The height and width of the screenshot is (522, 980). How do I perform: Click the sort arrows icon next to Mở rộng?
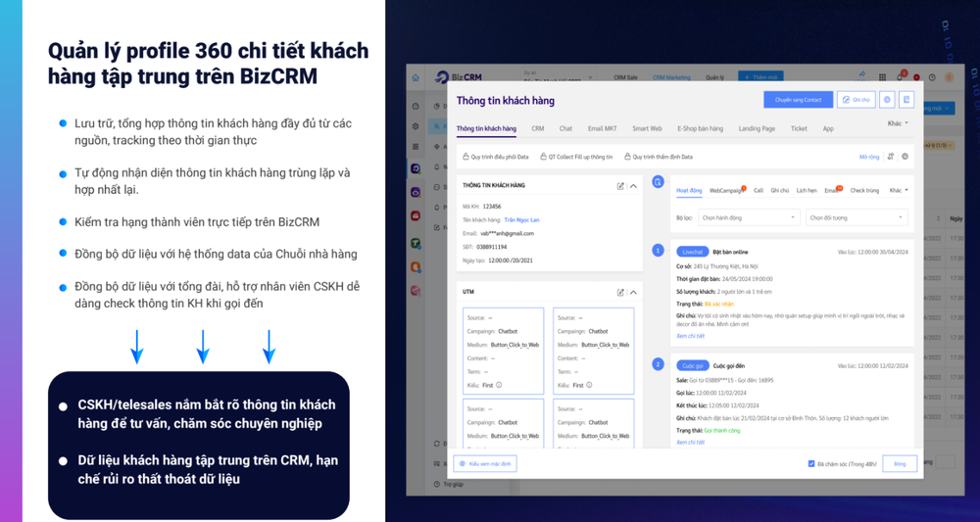[890, 157]
